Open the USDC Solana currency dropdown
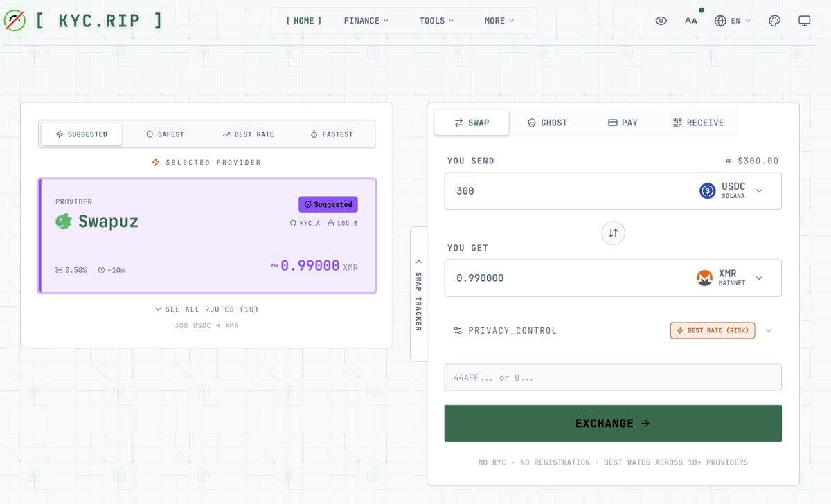The width and height of the screenshot is (831, 504). (x=731, y=191)
